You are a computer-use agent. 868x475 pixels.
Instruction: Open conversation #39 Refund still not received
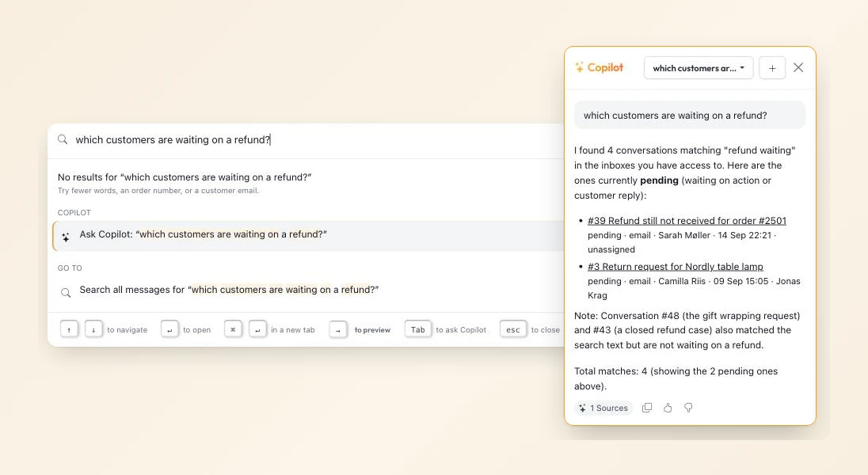pos(687,220)
